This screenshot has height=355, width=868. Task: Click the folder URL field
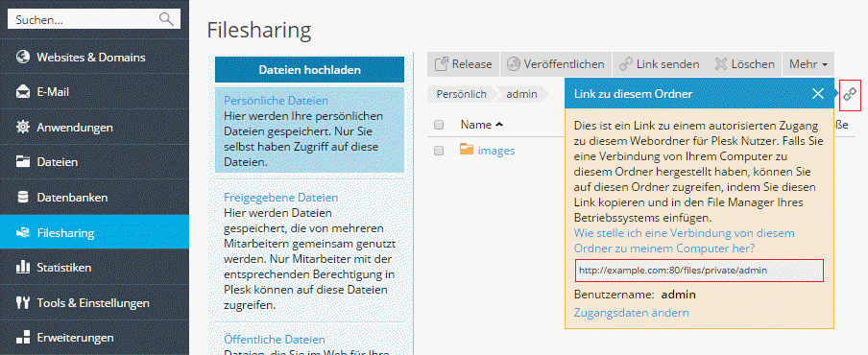(x=699, y=271)
